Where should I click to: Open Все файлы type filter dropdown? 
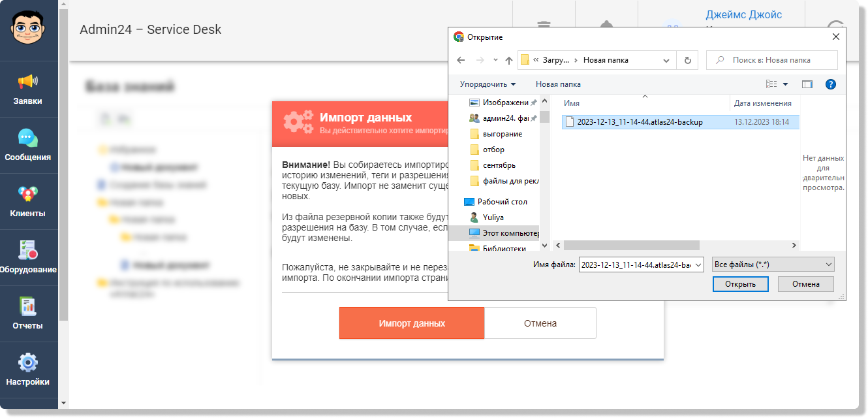[774, 265]
